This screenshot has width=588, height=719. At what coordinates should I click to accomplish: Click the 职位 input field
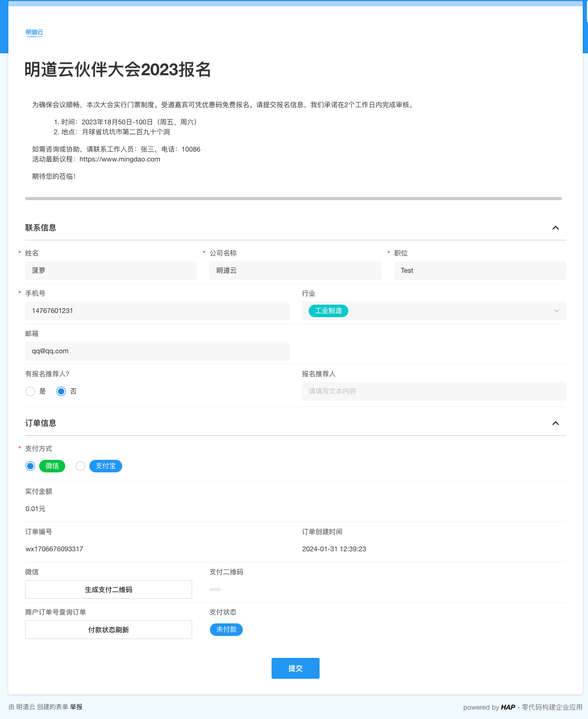click(480, 271)
